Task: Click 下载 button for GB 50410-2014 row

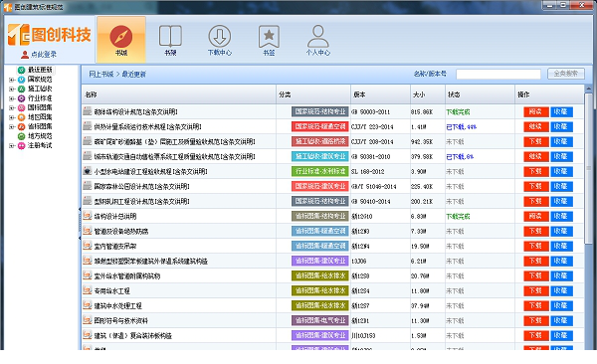Action: point(535,201)
